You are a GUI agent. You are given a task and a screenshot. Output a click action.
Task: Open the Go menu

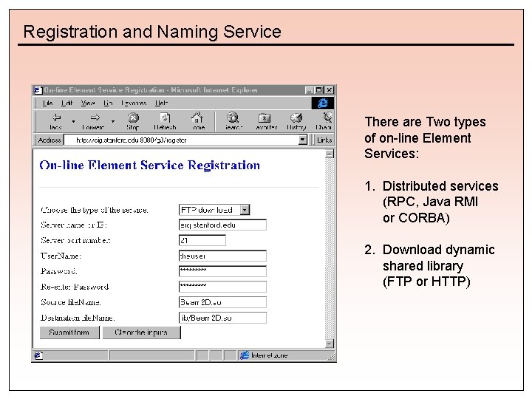108,103
